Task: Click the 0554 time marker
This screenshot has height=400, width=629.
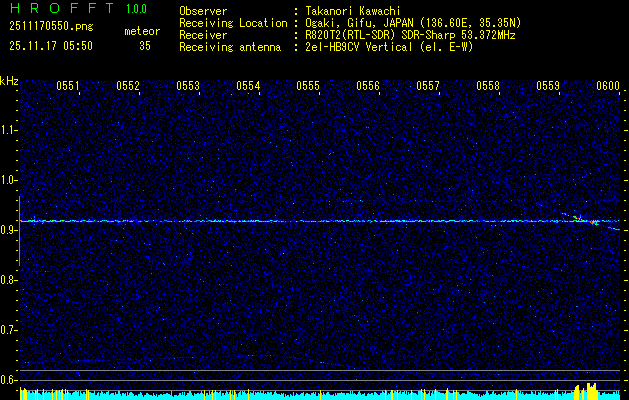Action: [248, 86]
